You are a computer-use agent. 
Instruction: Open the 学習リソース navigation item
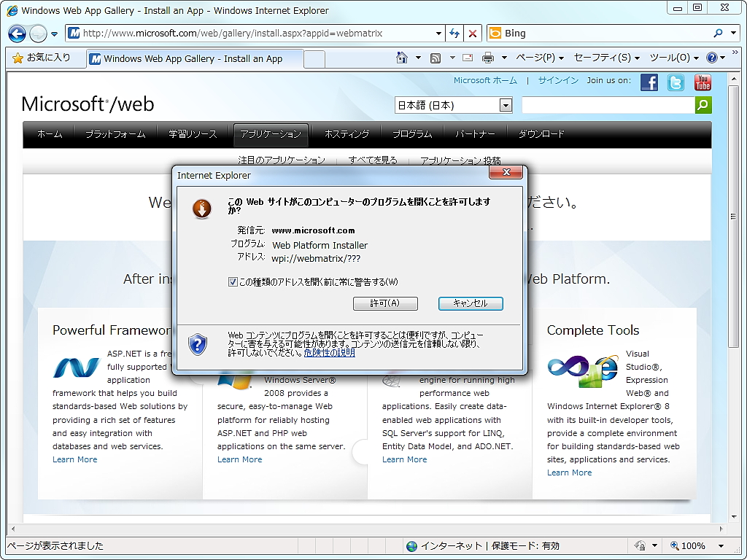pyautogui.click(x=193, y=134)
